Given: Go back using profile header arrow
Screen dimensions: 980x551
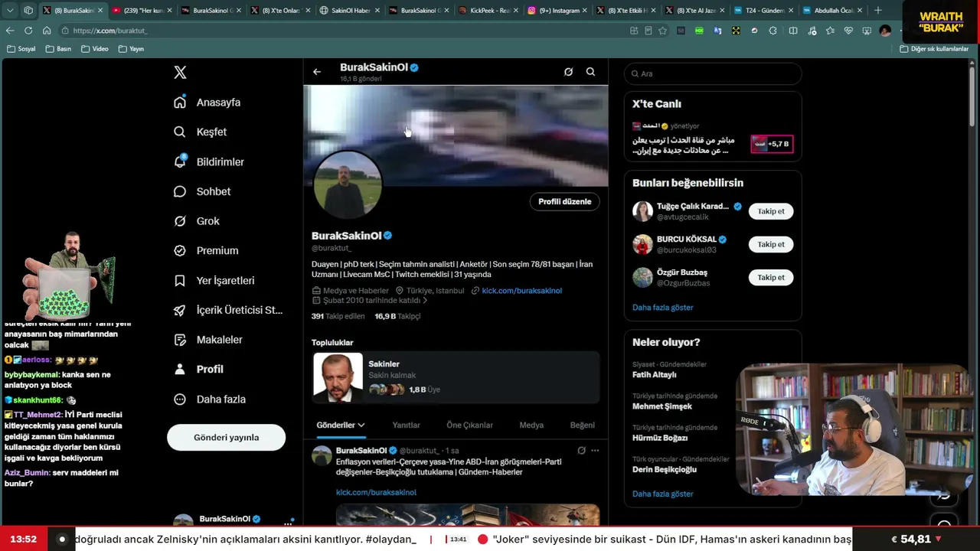Looking at the screenshot, I should click(317, 72).
